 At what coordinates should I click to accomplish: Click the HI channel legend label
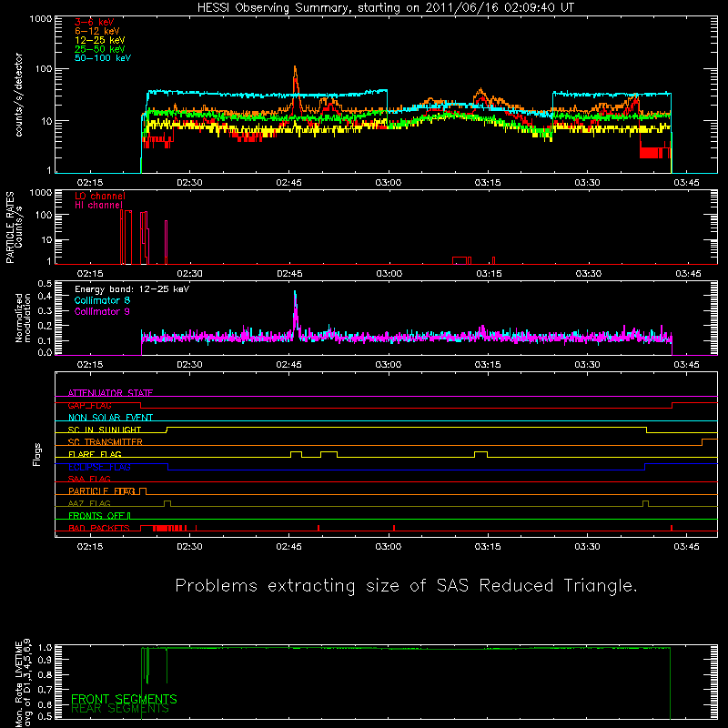pyautogui.click(x=99, y=206)
